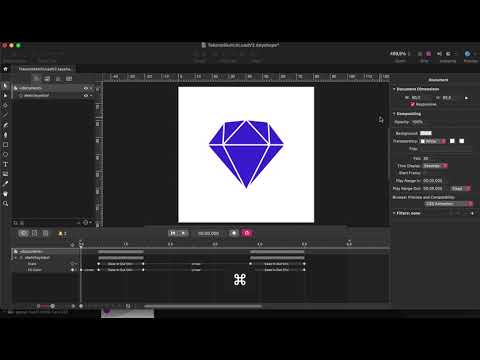Click the Background color swatch

(426, 133)
